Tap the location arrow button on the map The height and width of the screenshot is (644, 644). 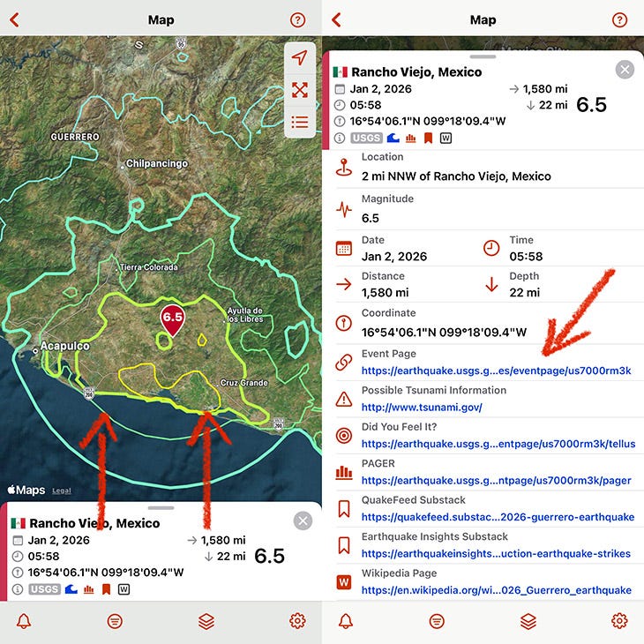click(x=300, y=57)
